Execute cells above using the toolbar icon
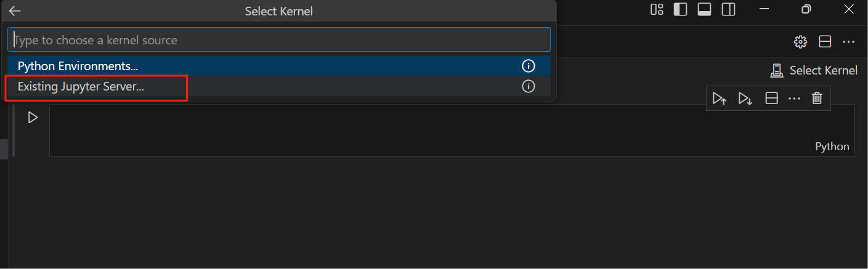Screen dimensions: 868x269 (x=720, y=98)
